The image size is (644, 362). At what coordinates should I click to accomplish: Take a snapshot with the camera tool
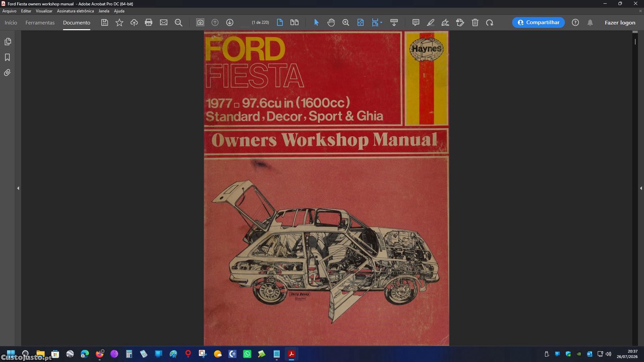click(x=200, y=22)
